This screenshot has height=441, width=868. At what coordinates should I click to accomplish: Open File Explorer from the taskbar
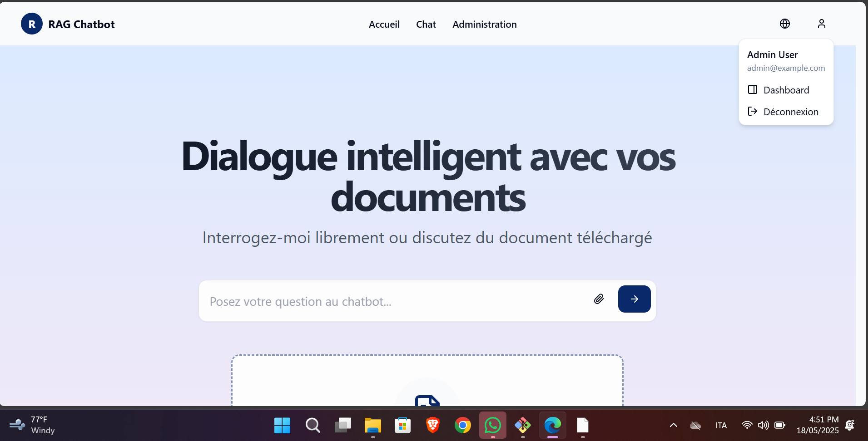[x=372, y=426]
